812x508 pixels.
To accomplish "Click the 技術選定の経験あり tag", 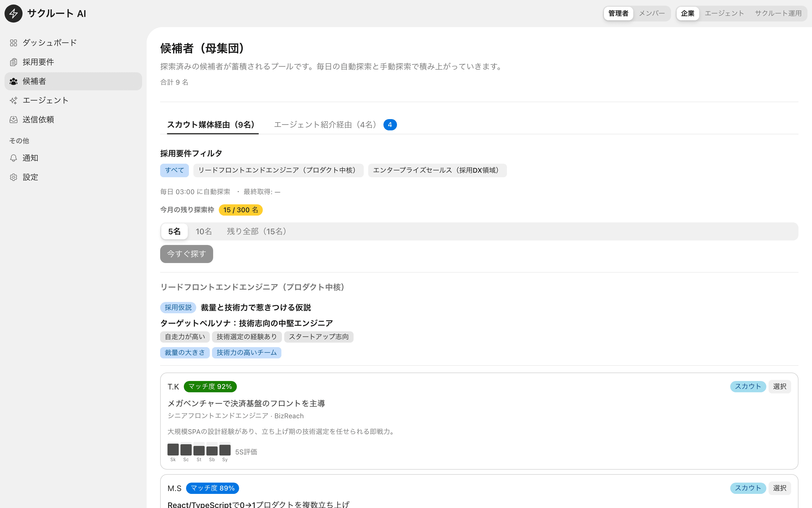I will tap(247, 337).
